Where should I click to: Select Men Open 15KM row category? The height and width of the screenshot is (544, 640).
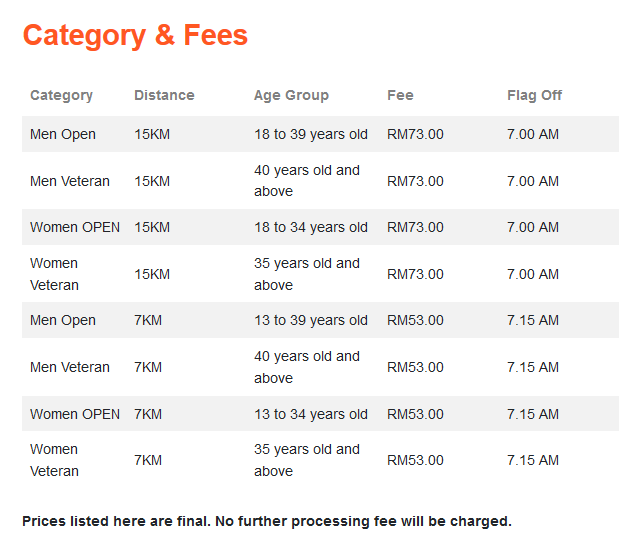pos(63,134)
